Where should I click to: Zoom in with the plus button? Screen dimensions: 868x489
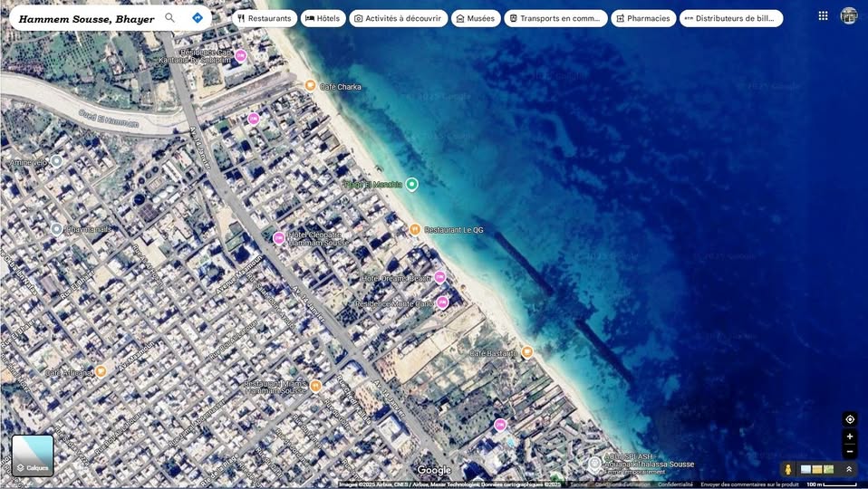pyautogui.click(x=850, y=436)
